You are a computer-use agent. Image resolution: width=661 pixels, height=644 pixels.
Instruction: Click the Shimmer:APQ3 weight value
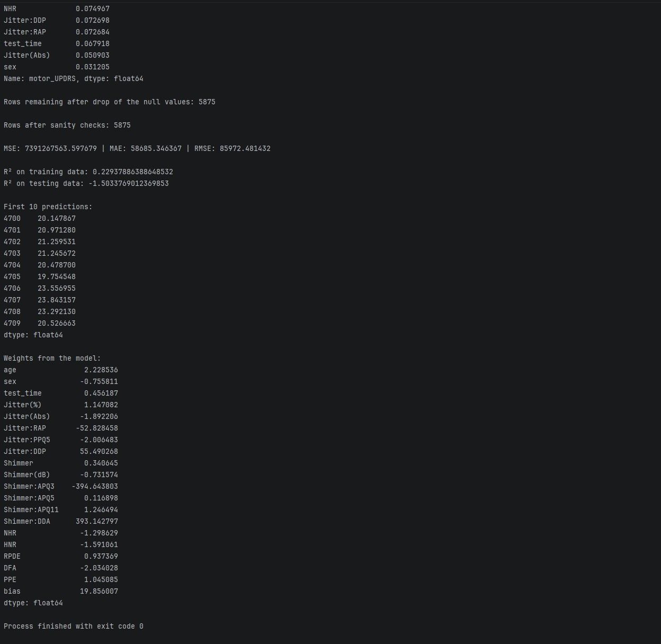click(95, 487)
